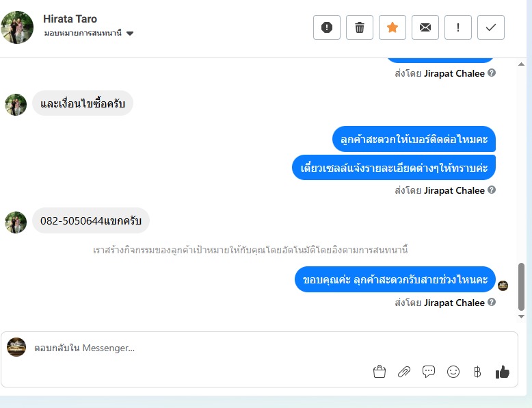Open saved replies speech bubble icon
Image resolution: width=532 pixels, height=408 pixels.
[429, 371]
